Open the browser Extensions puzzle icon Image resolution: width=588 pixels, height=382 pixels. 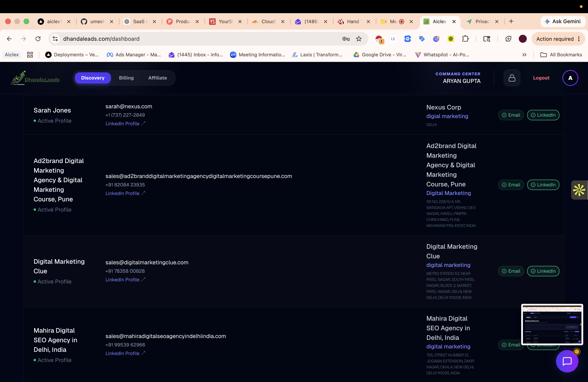coord(465,39)
